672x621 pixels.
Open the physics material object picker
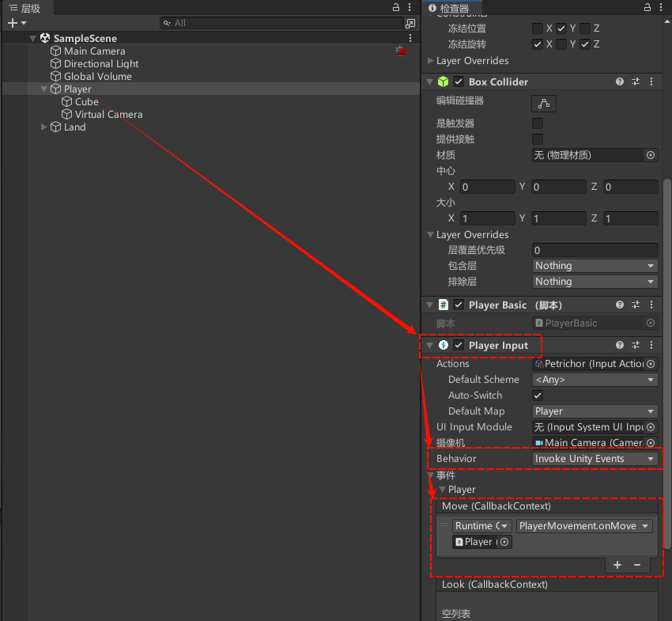[x=651, y=155]
